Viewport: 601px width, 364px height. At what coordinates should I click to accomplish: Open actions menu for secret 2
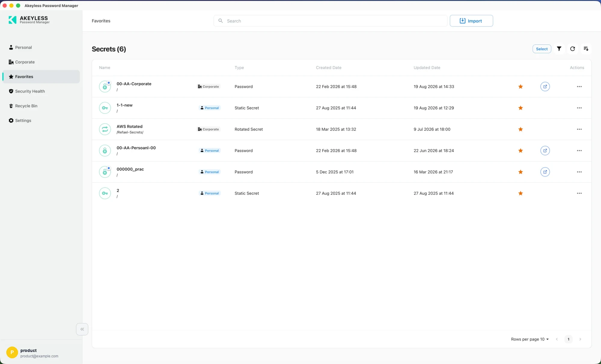pos(579,193)
